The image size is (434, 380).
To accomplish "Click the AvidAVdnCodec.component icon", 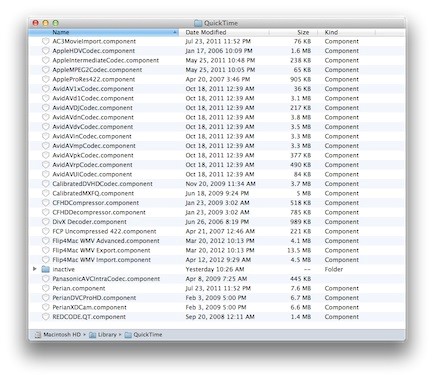I will [46, 117].
